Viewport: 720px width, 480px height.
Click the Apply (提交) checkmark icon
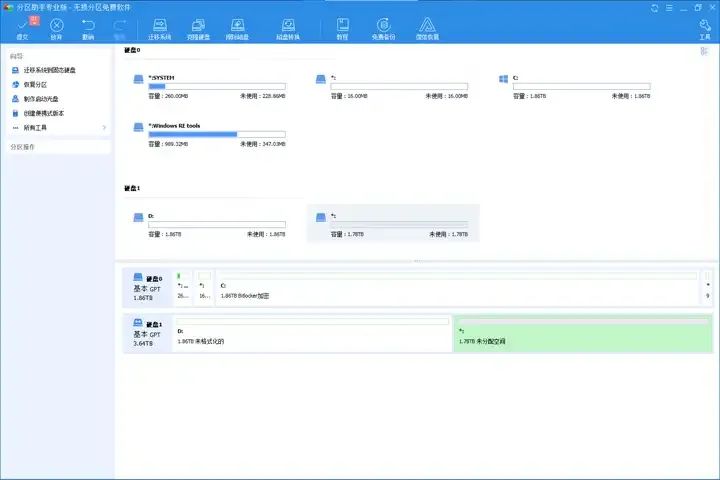pyautogui.click(x=22, y=27)
